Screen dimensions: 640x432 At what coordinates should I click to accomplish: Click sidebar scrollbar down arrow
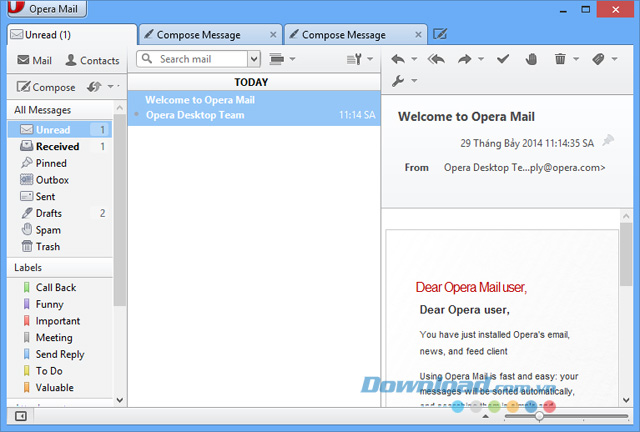pyautogui.click(x=120, y=400)
